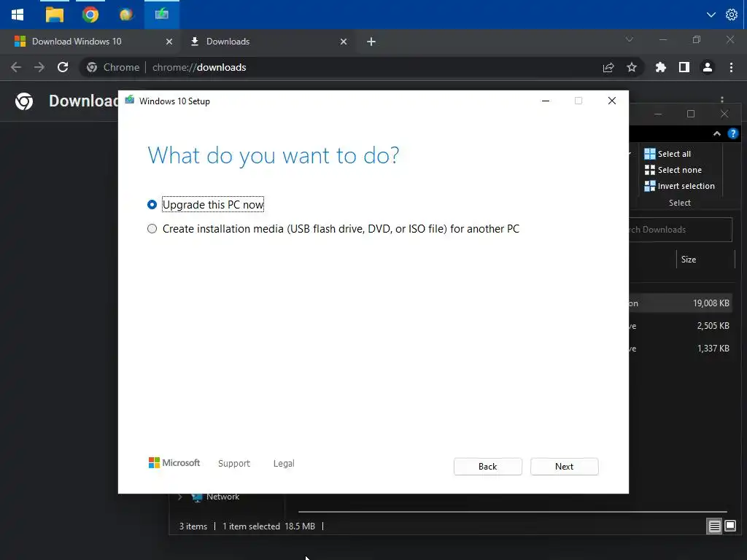
Task: Open Chrome tab search chevron
Action: [x=630, y=39]
